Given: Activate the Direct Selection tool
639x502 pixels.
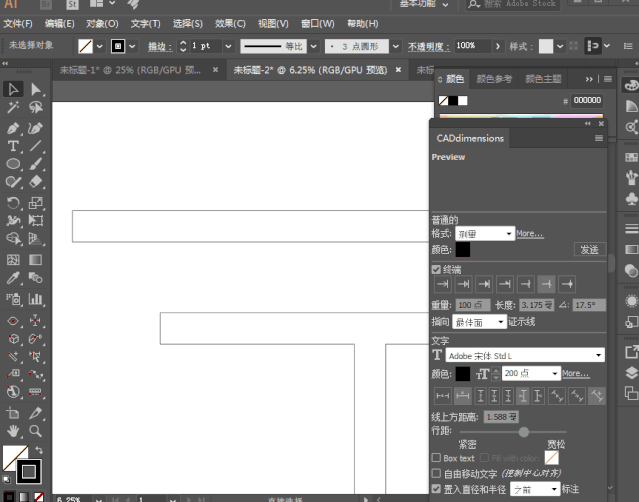Looking at the screenshot, I should (35, 89).
